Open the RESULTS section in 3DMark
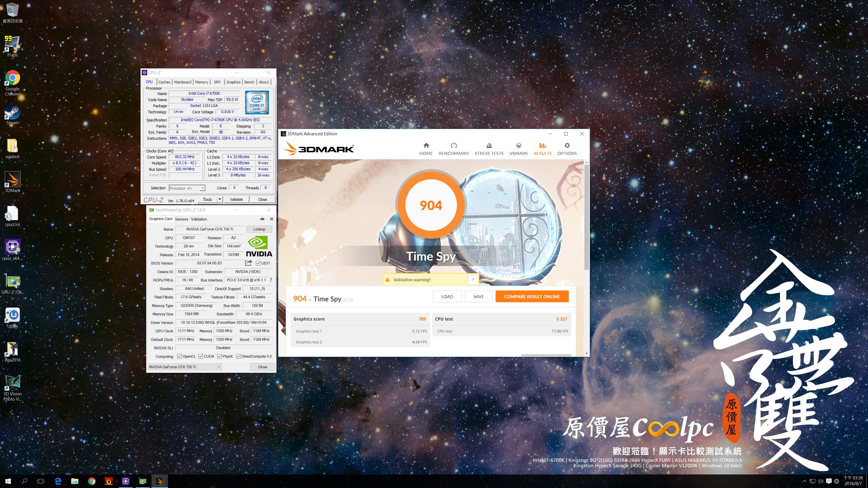868x488 pixels. click(x=542, y=149)
